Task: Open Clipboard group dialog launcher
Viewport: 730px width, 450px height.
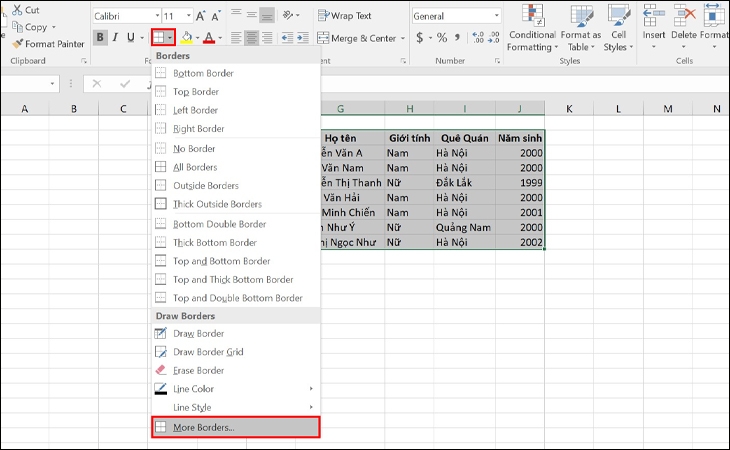Action: (84, 61)
